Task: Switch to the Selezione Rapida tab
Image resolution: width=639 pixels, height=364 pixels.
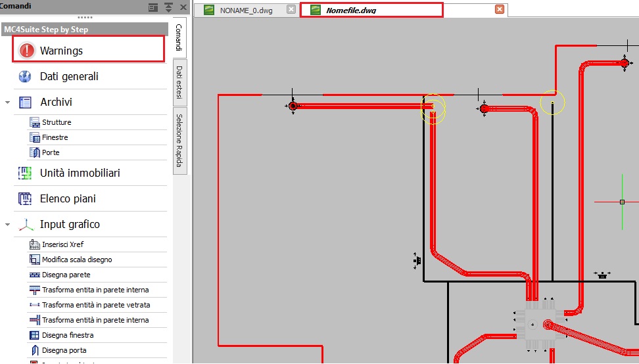Action: [x=179, y=139]
